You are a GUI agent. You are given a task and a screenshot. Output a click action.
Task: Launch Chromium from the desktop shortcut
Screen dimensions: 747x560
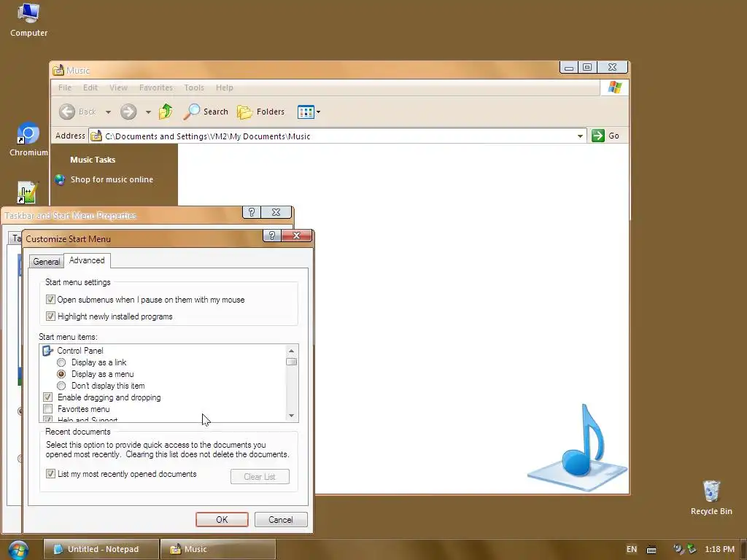(x=28, y=139)
